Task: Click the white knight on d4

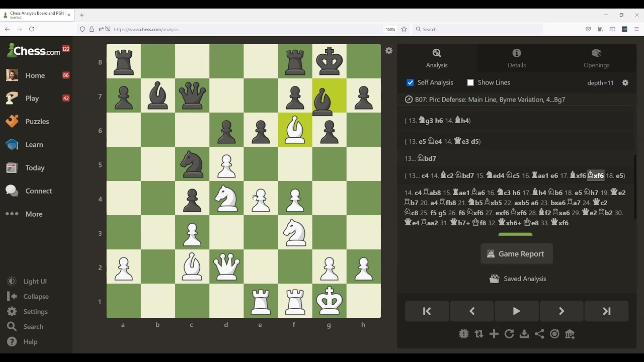Action: coord(226,198)
